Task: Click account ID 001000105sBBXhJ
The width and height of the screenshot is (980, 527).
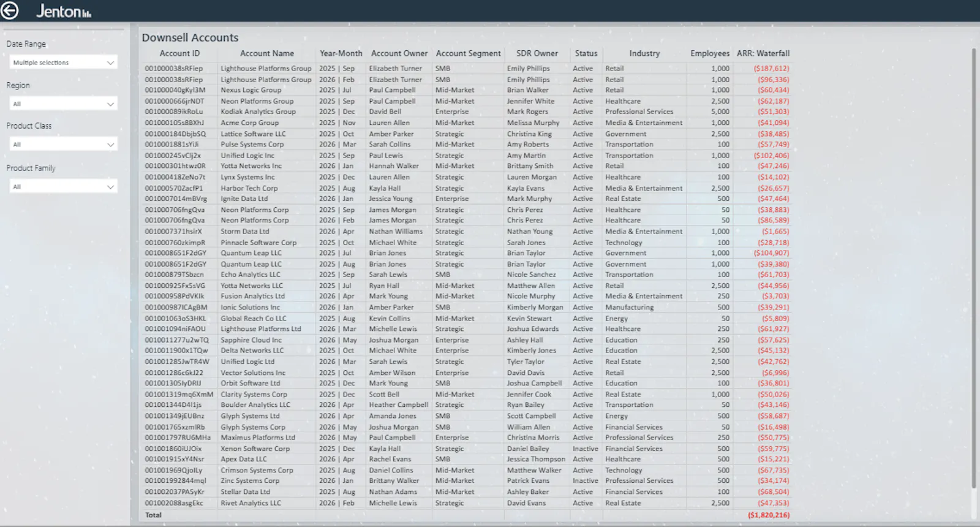Action: (174, 123)
